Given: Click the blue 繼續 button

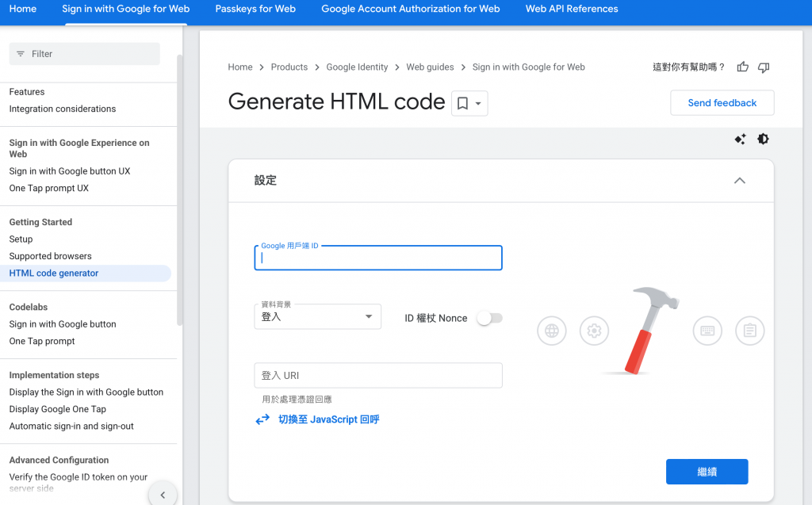Looking at the screenshot, I should [x=707, y=472].
